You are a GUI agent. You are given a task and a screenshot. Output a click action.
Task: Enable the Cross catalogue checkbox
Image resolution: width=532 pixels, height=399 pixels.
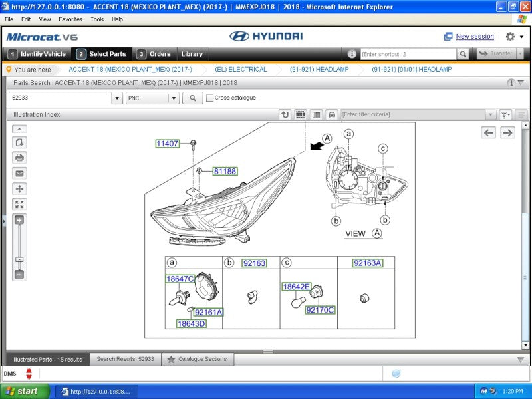[210, 98]
